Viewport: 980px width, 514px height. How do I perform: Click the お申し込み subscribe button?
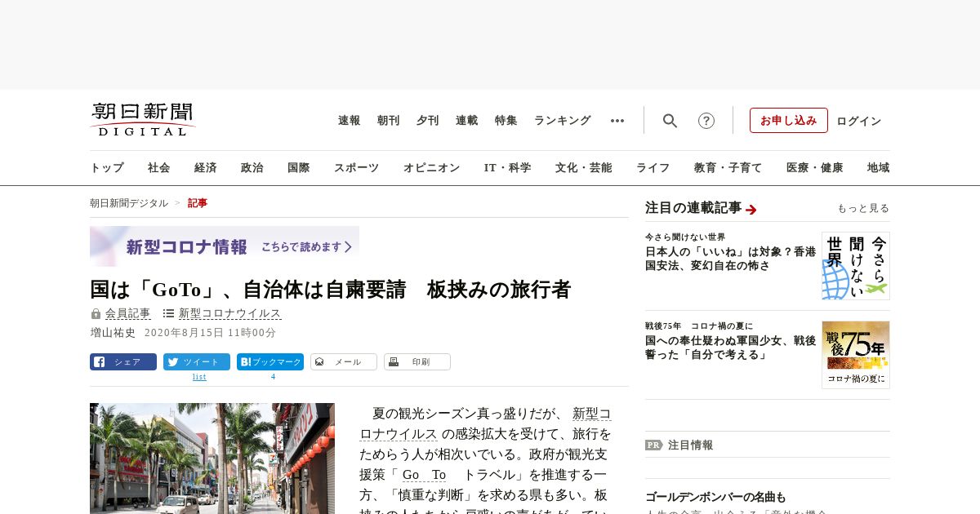[789, 121]
